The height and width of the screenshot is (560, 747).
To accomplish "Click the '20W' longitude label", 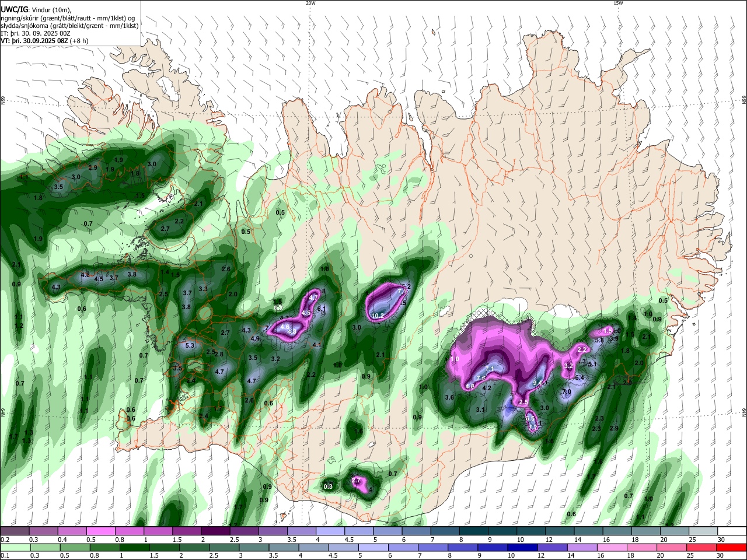I will tap(310, 3).
